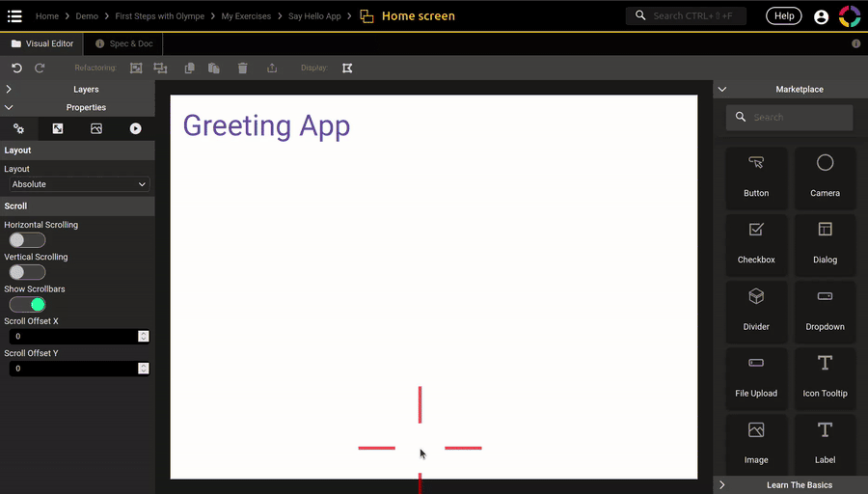Enable Vertical Scrolling toggle
The image size is (868, 494).
[x=27, y=272]
